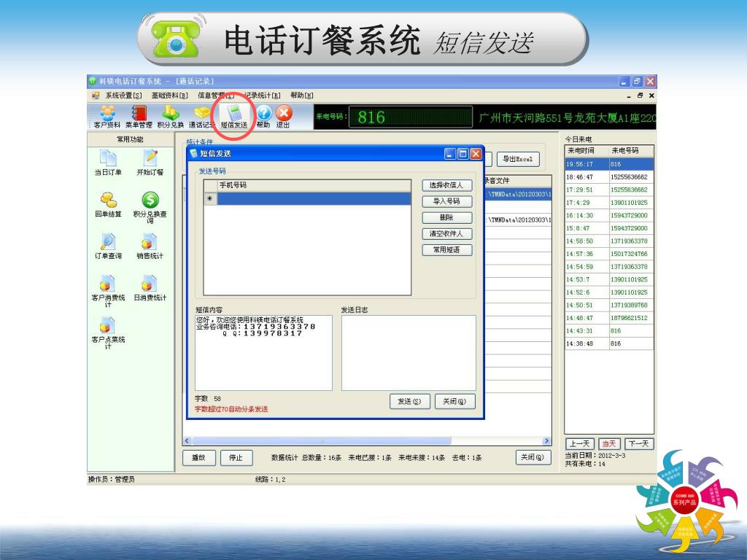Open 客户点菜统计 sidebar icon

pyautogui.click(x=108, y=332)
